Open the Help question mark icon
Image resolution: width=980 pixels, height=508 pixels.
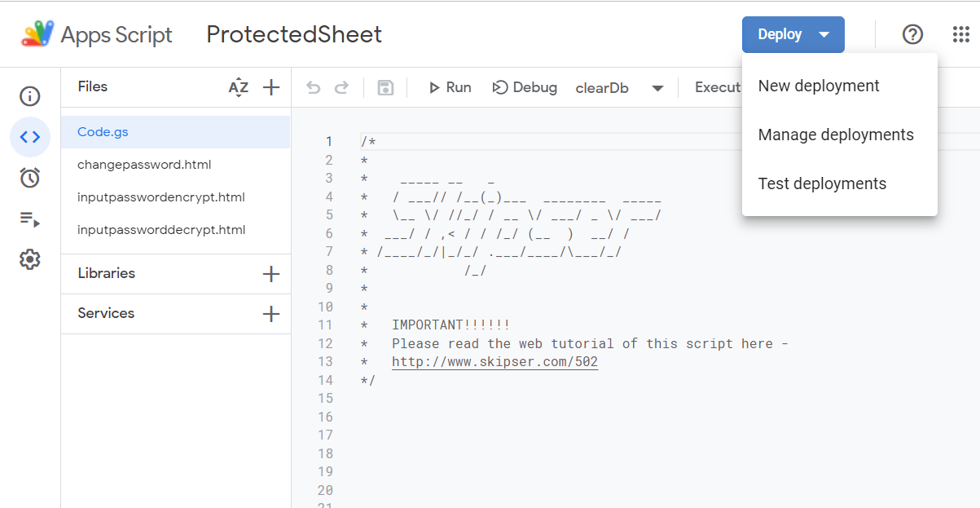tap(912, 34)
